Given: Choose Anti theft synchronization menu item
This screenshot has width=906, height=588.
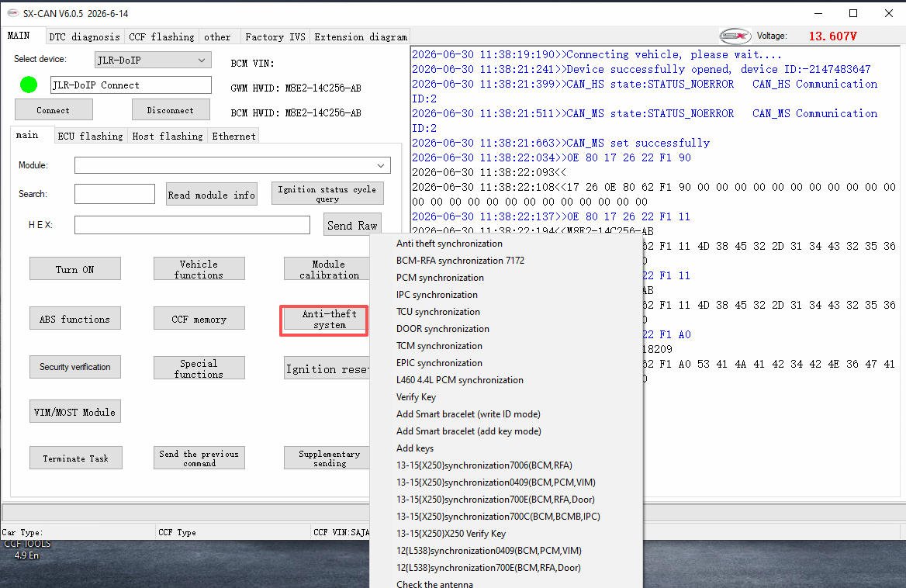Looking at the screenshot, I should click(507, 244).
